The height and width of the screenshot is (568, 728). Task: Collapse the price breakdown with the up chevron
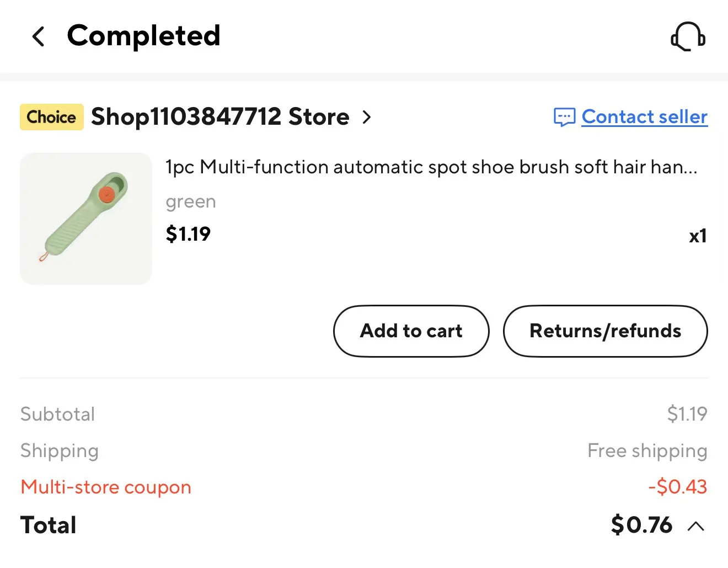(696, 526)
